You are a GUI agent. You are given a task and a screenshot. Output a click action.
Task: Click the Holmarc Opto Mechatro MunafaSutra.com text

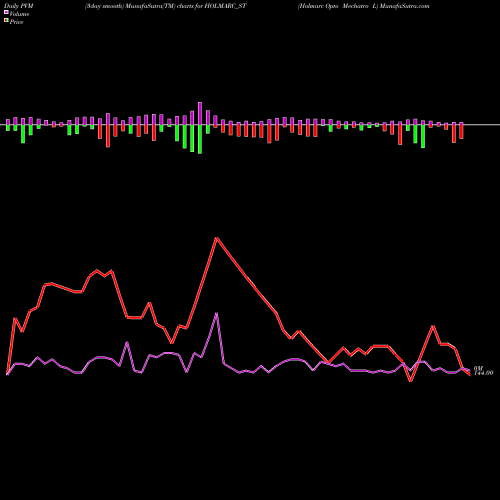[x=364, y=6]
